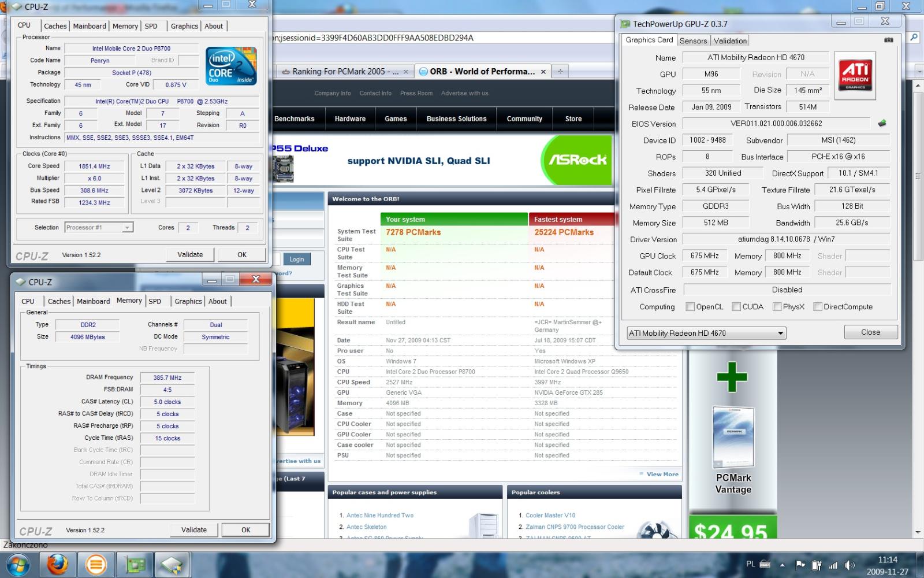
Task: Open the Press Room link
Action: (416, 93)
